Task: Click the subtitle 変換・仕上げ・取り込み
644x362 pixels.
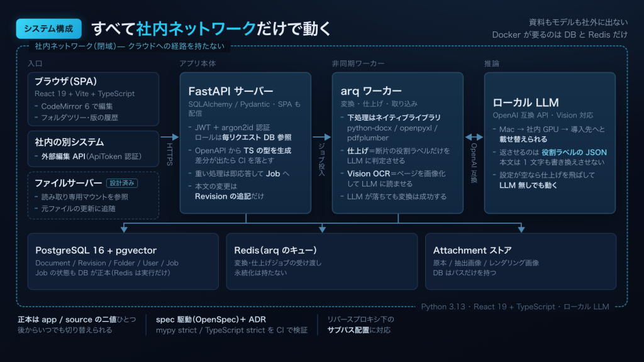Action: [379, 104]
